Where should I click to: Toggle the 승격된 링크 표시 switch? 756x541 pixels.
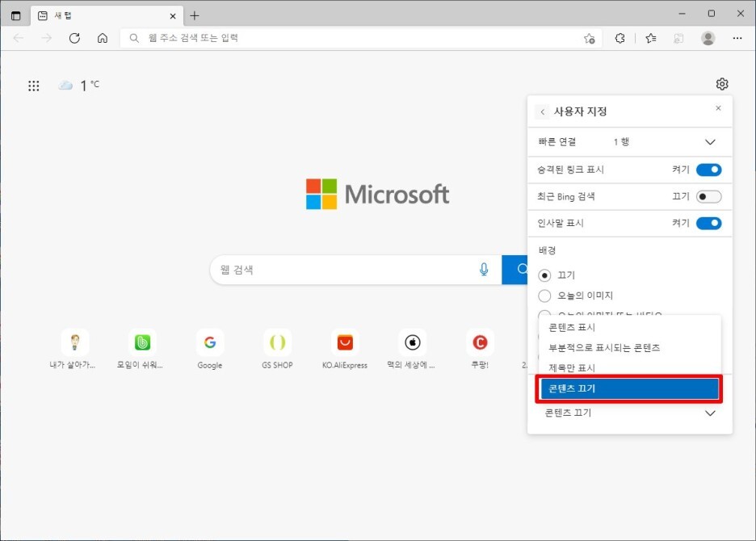[x=709, y=170]
